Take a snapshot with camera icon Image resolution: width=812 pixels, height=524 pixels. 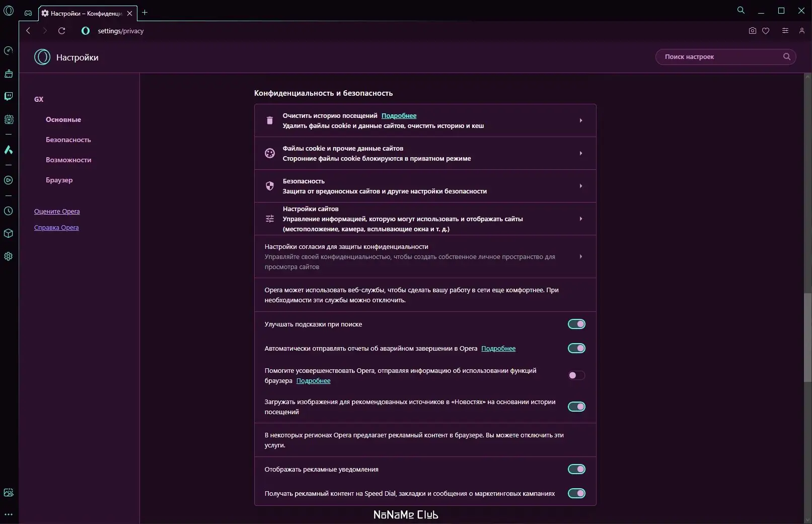(x=753, y=31)
